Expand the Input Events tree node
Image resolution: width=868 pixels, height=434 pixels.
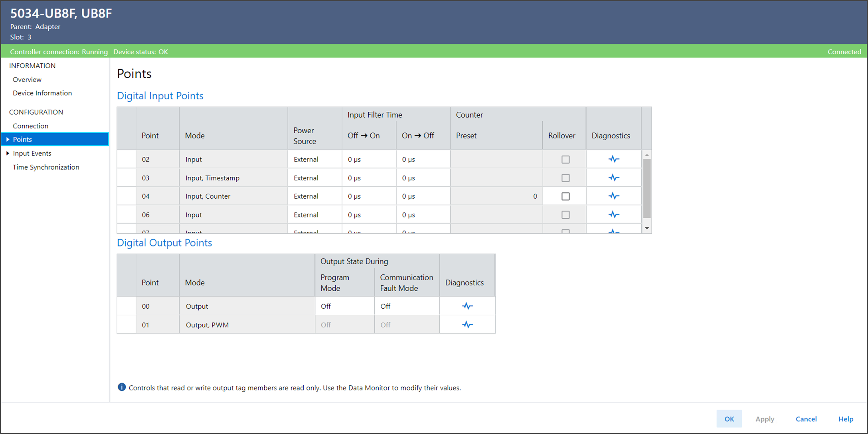(8, 153)
